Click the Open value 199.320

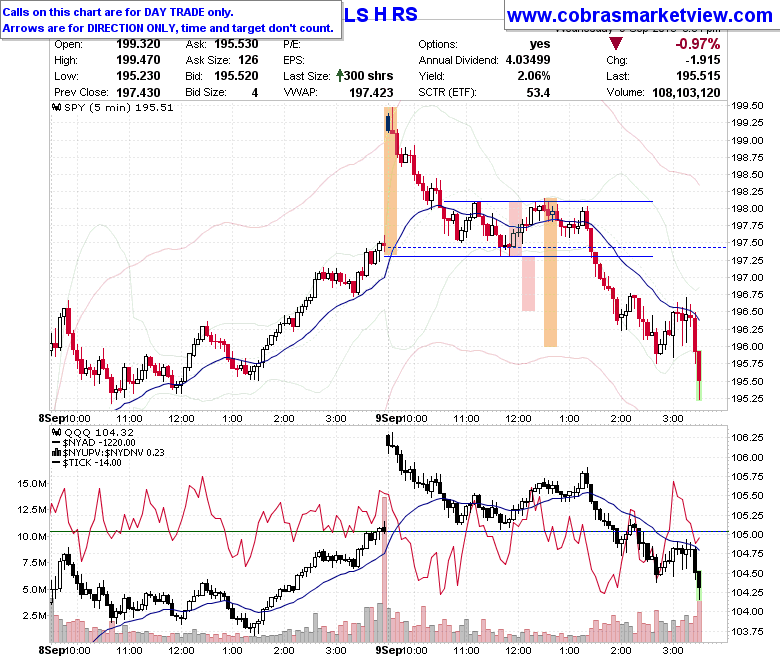(138, 44)
